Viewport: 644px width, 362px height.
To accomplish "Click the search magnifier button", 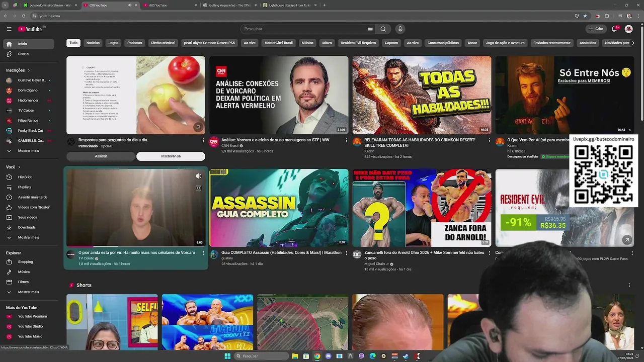I will point(383,29).
